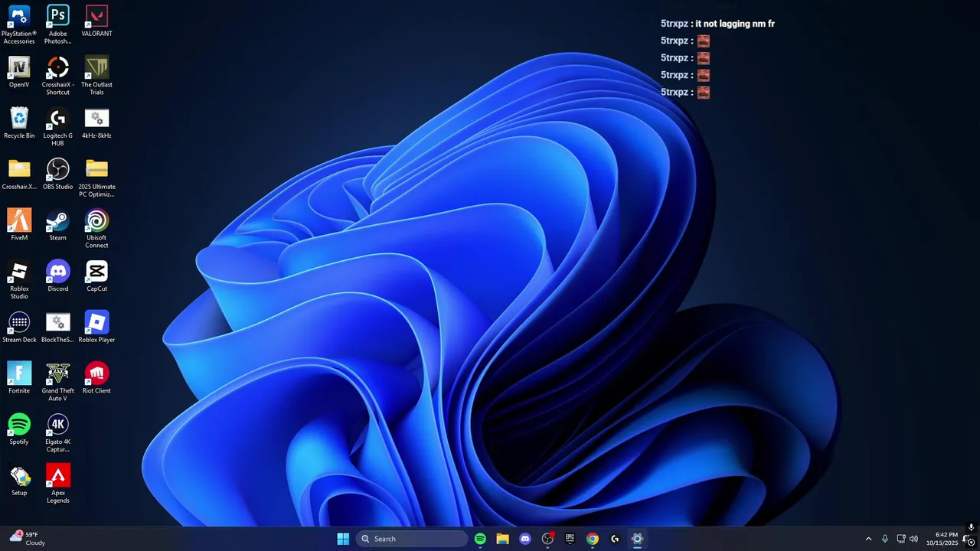Select the Elgato 4K Capture desktop icon
980x551 pixels.
pos(57,433)
